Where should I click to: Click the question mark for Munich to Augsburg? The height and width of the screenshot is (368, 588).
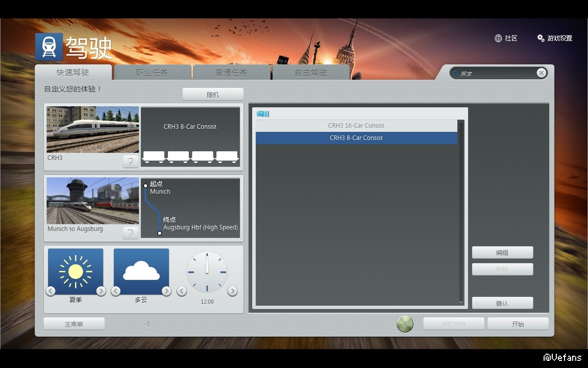click(131, 233)
